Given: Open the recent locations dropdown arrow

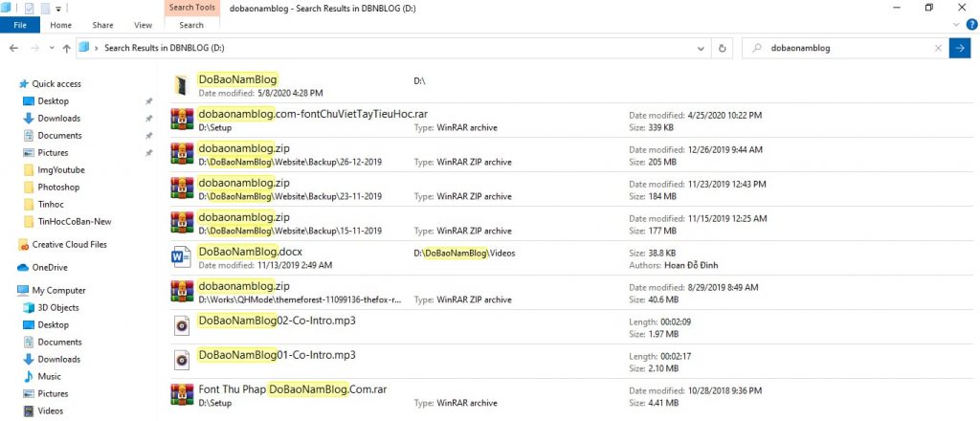Looking at the screenshot, I should point(52,48).
